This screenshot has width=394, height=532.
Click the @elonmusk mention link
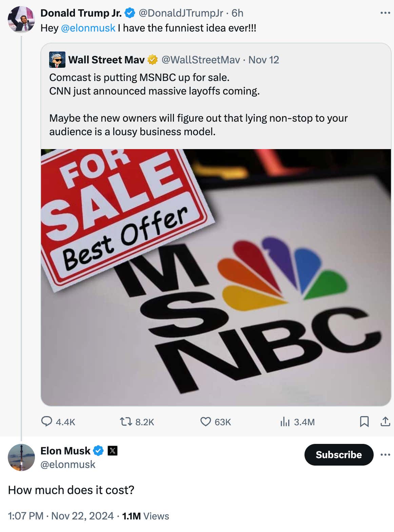(x=88, y=28)
